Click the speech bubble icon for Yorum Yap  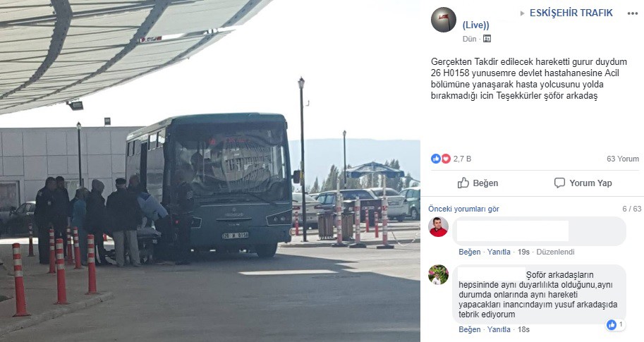tap(559, 183)
